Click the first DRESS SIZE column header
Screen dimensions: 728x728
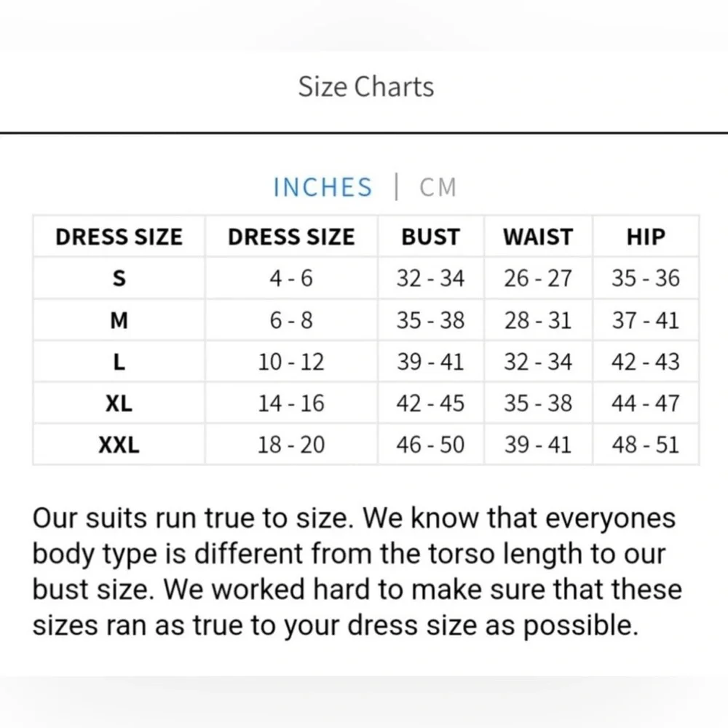pyautogui.click(x=119, y=237)
